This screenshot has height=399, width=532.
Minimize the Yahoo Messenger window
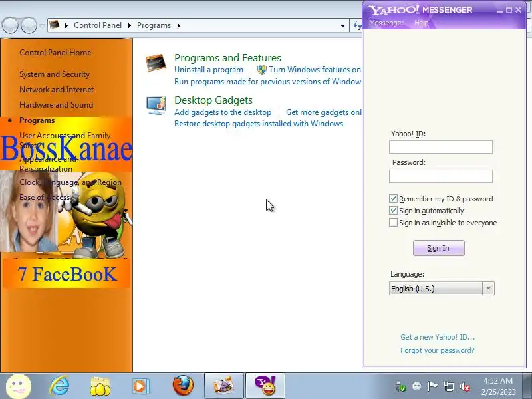[499, 10]
